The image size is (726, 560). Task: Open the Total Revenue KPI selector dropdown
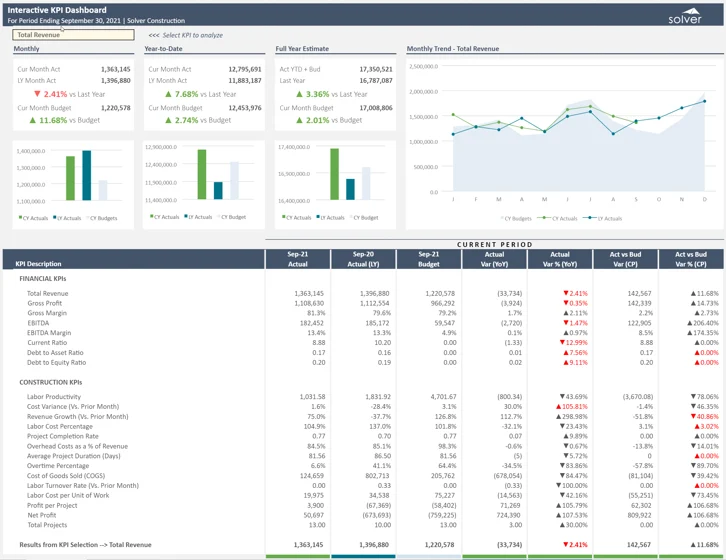72,35
